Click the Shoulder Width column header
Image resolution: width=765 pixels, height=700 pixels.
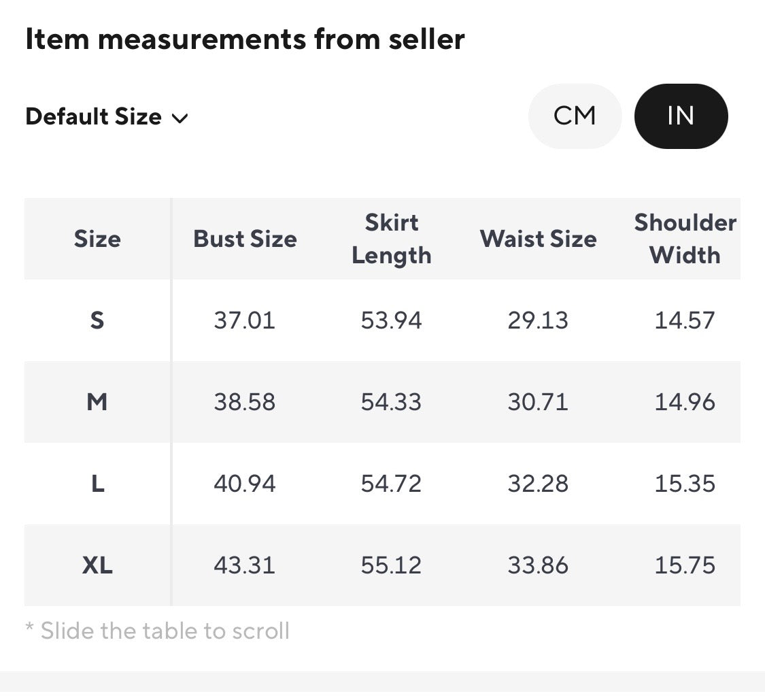pyautogui.click(x=685, y=239)
